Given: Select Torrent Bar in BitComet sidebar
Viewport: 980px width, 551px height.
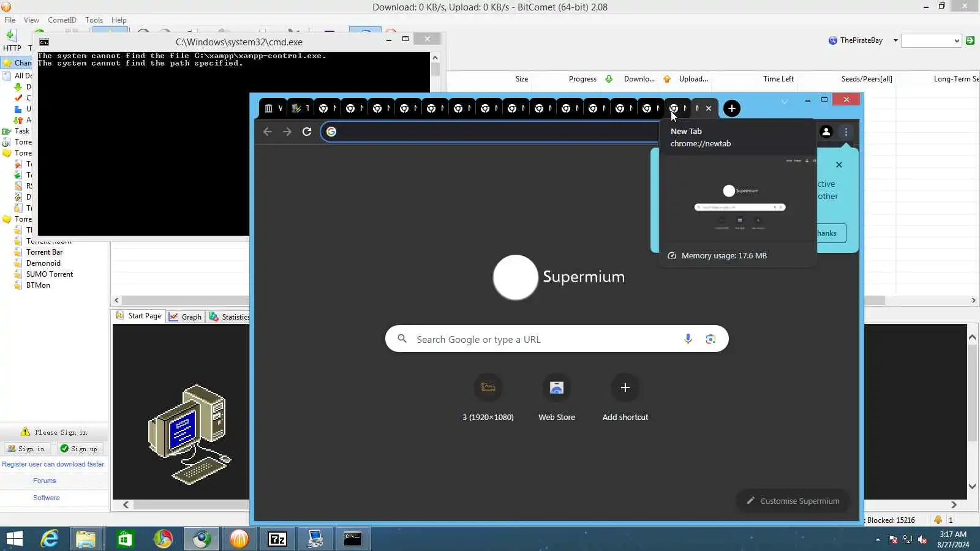Looking at the screenshot, I should [x=44, y=252].
